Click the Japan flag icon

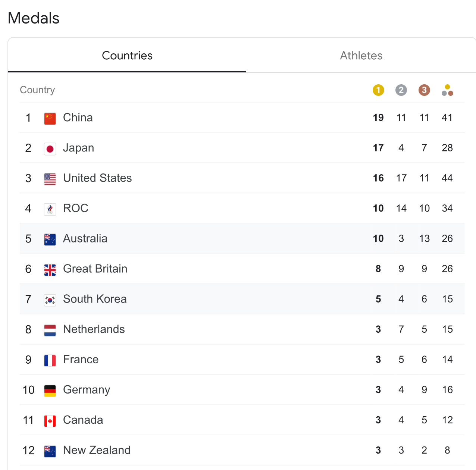coord(50,149)
